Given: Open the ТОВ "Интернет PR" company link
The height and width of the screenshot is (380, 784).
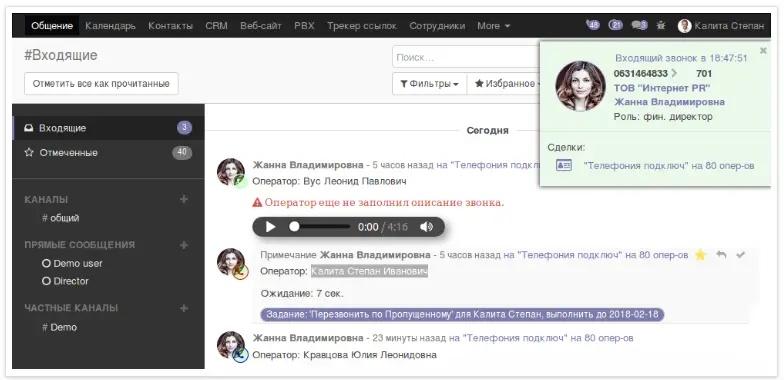Looking at the screenshot, I should 662,88.
